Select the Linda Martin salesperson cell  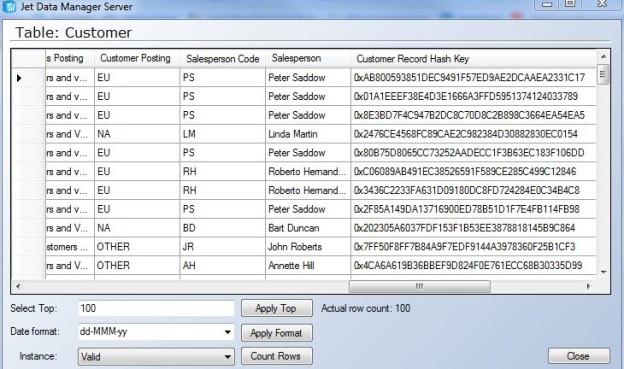point(308,134)
